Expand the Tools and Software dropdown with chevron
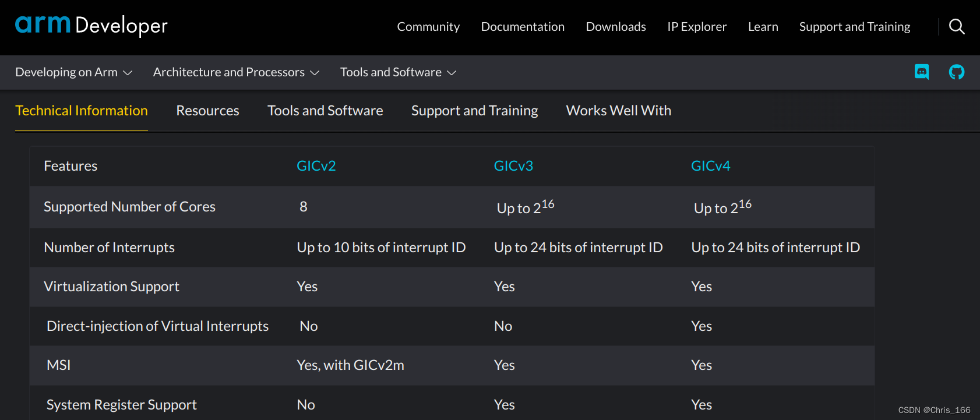This screenshot has height=420, width=980. point(399,72)
